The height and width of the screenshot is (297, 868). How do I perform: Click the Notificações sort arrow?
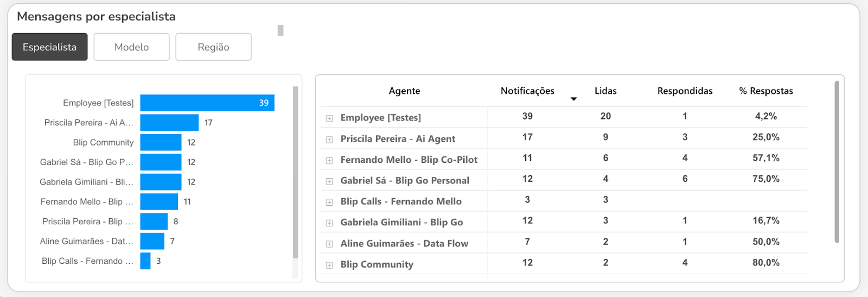click(x=573, y=99)
